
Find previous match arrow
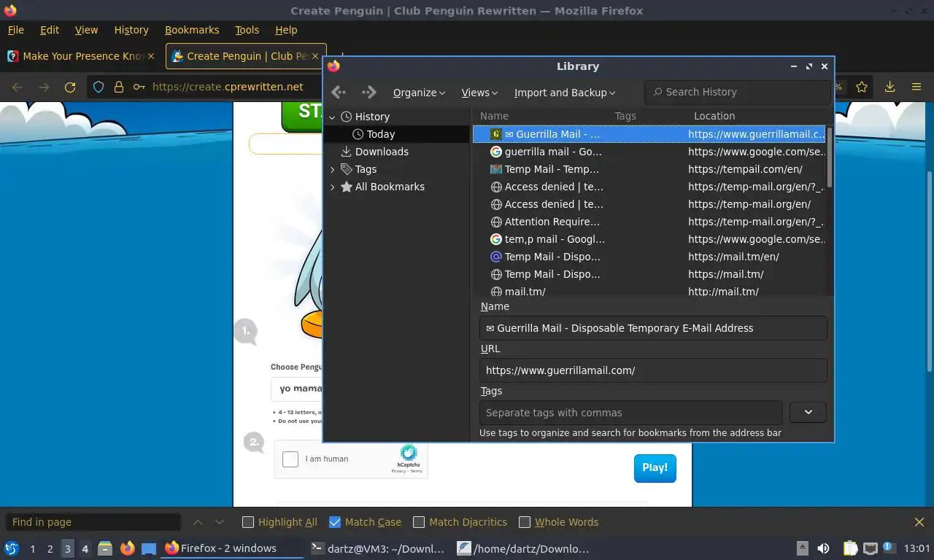click(x=198, y=522)
